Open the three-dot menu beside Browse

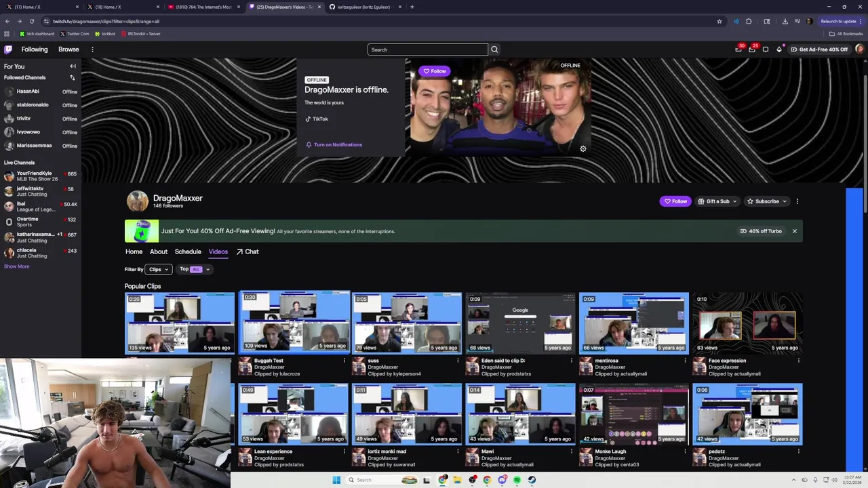[92, 49]
